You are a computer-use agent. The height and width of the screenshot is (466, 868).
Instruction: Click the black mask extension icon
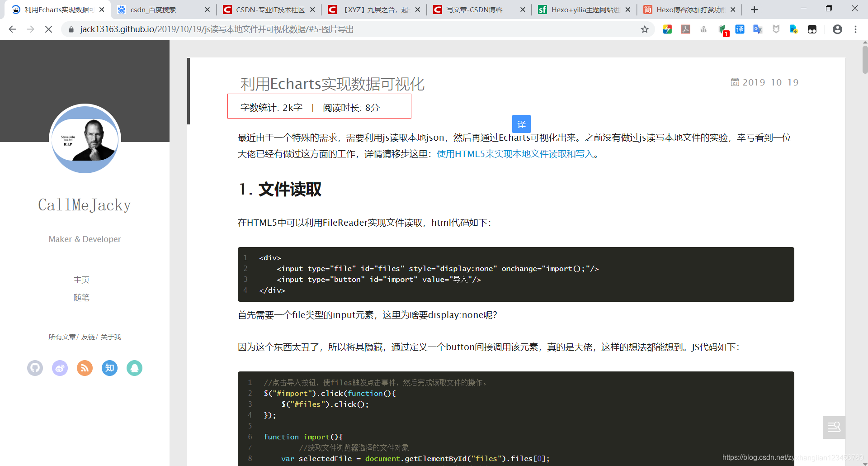pyautogui.click(x=812, y=29)
